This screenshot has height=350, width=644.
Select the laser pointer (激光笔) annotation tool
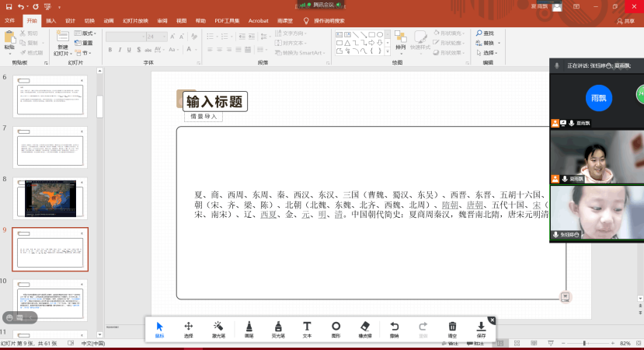(x=218, y=328)
